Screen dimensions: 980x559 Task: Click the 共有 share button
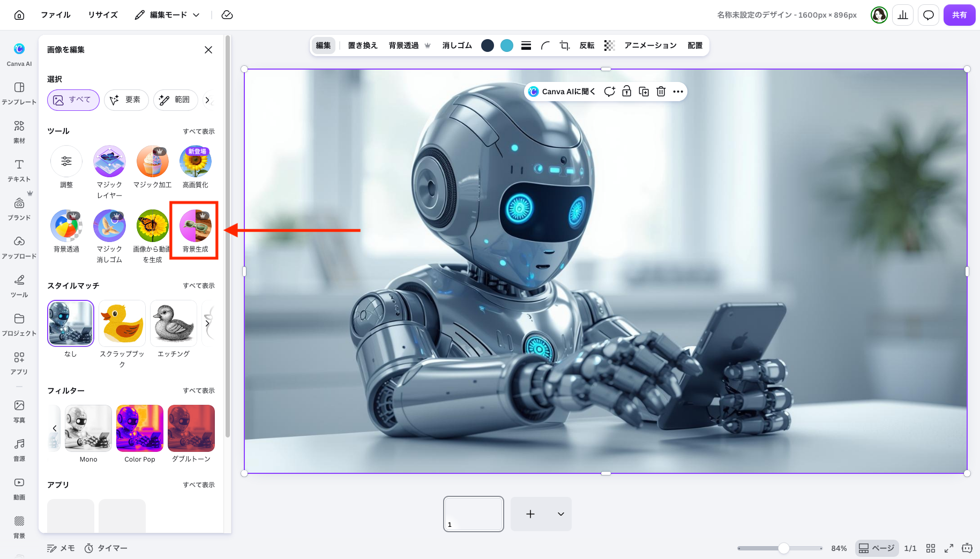click(959, 15)
